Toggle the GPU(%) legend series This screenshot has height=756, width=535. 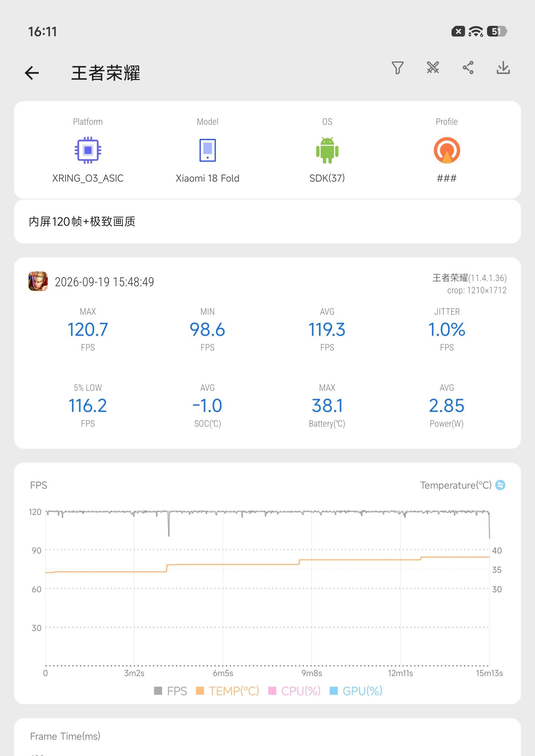[356, 691]
